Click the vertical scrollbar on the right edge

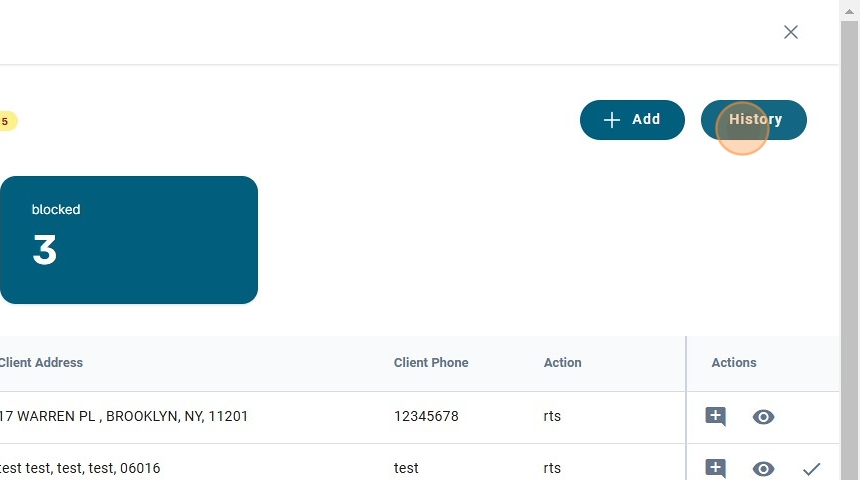point(849,240)
